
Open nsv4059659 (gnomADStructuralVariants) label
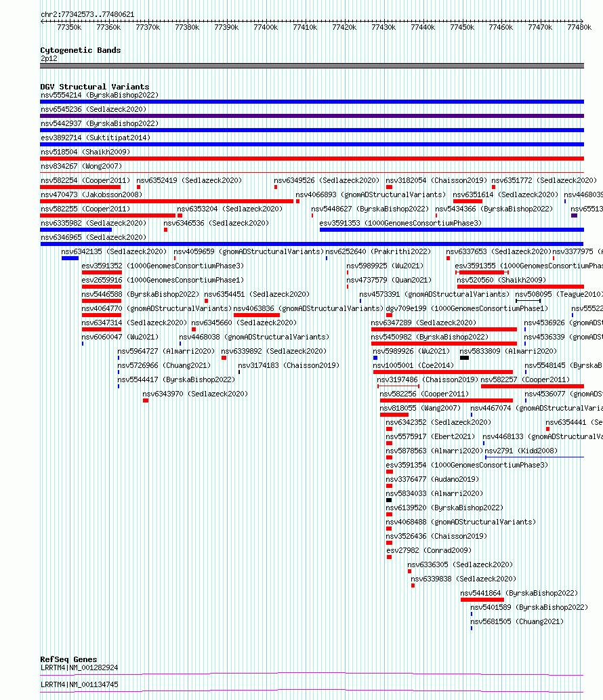pyautogui.click(x=249, y=252)
